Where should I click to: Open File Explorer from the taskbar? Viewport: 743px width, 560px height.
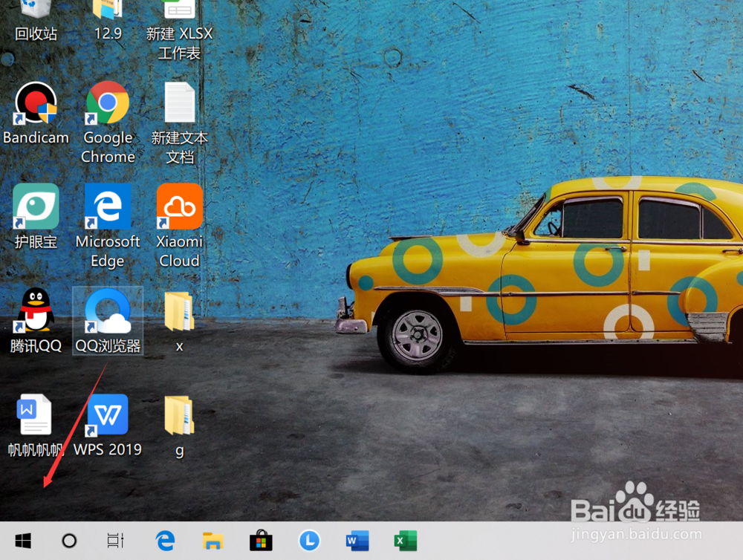(213, 541)
